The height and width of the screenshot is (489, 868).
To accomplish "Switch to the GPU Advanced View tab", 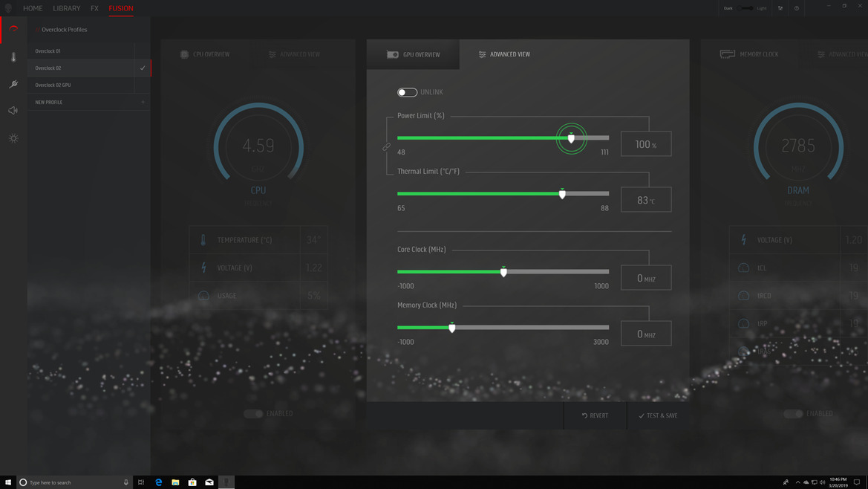I will coord(504,54).
